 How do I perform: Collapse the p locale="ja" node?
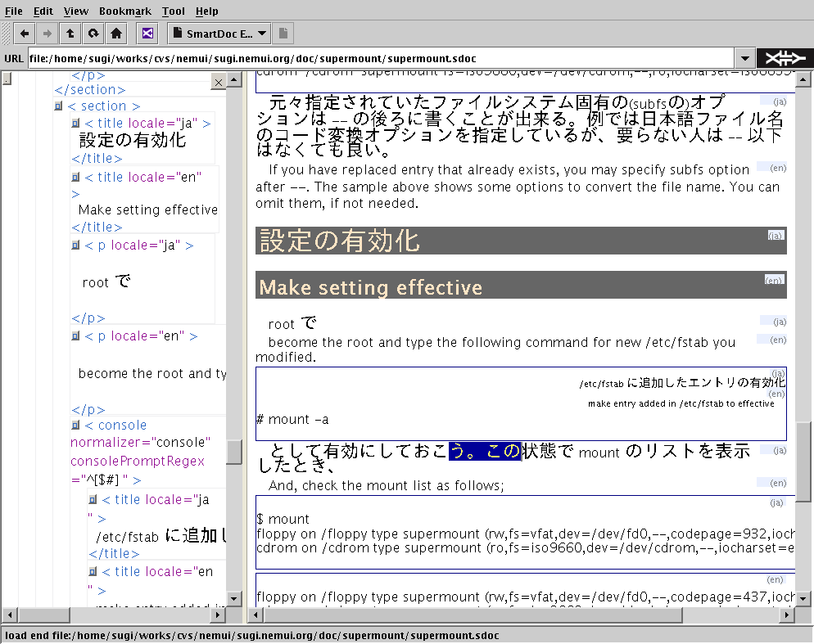(x=75, y=245)
